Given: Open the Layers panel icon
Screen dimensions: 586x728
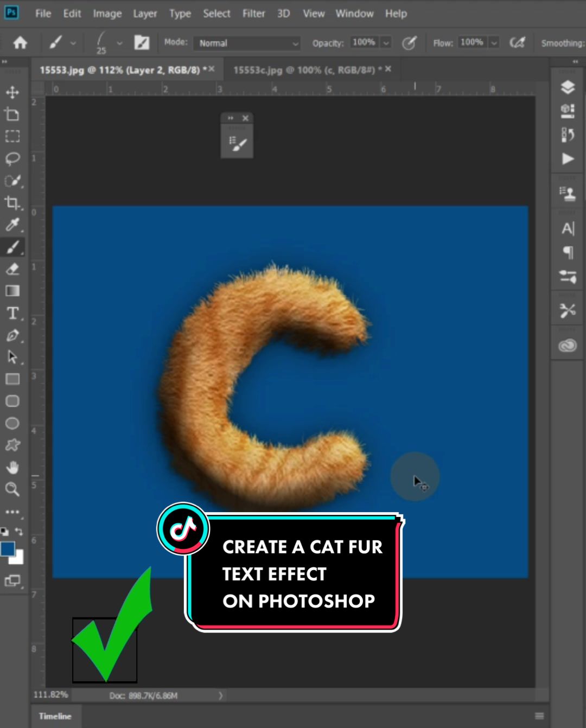Looking at the screenshot, I should [568, 87].
